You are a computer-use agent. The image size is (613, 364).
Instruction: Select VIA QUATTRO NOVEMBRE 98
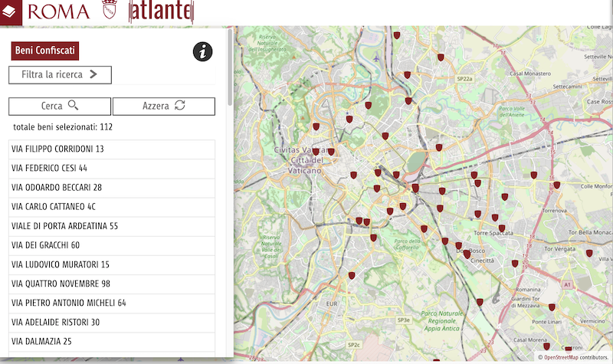(112, 284)
